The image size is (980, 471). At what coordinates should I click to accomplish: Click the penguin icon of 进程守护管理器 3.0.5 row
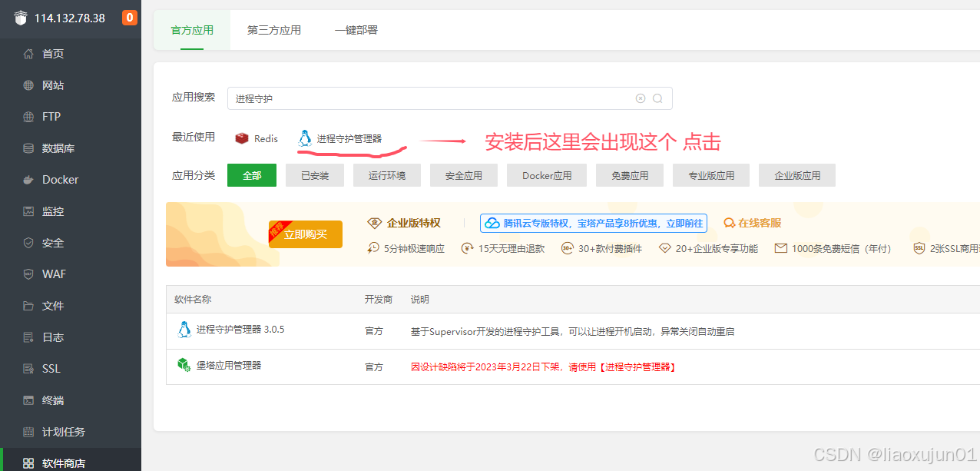click(x=184, y=330)
